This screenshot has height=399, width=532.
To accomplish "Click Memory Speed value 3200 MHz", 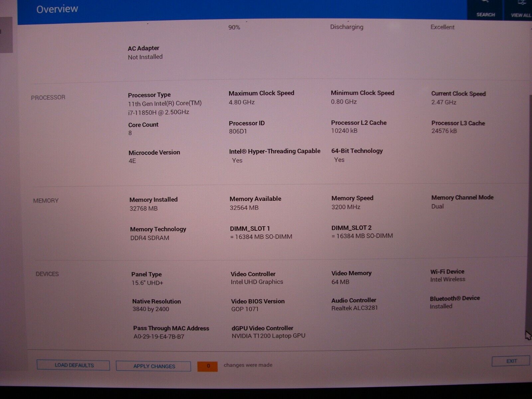I will point(346,207).
